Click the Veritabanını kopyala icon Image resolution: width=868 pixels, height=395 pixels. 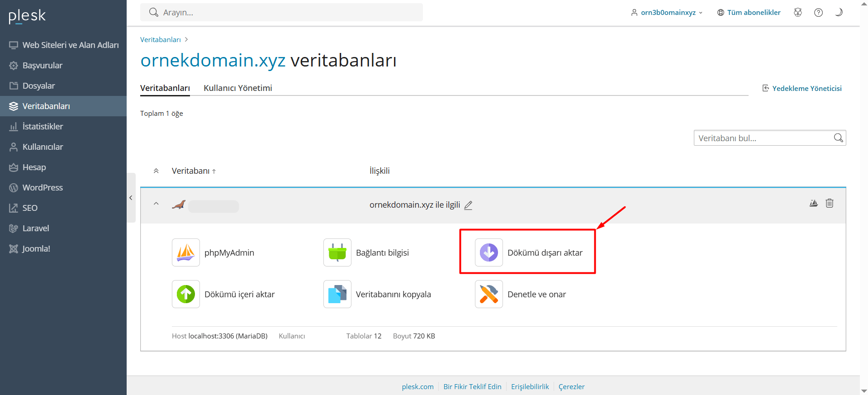point(337,294)
